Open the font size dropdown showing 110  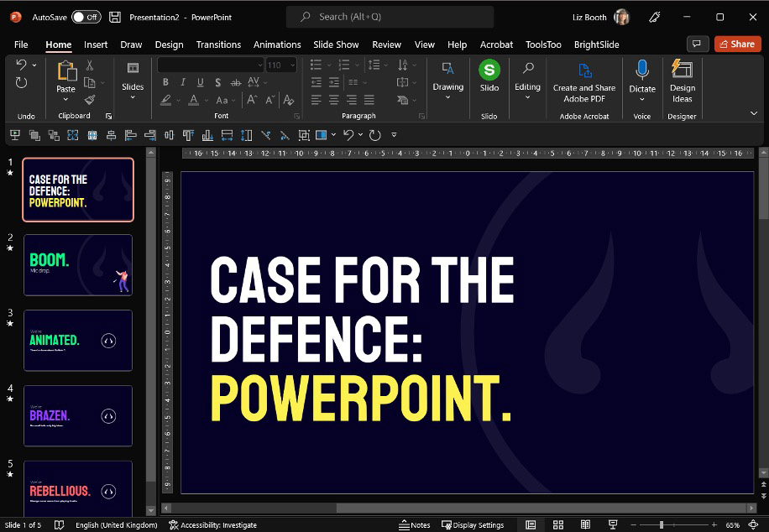point(293,65)
